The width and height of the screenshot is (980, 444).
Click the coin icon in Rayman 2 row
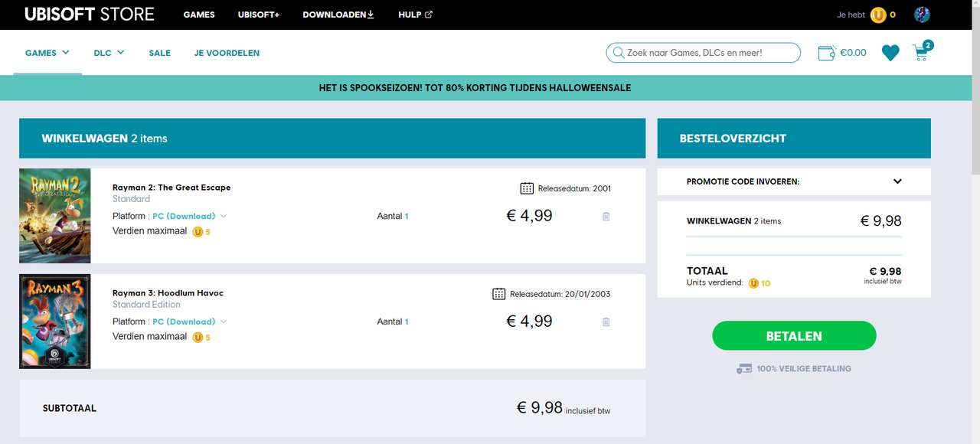coord(198,231)
